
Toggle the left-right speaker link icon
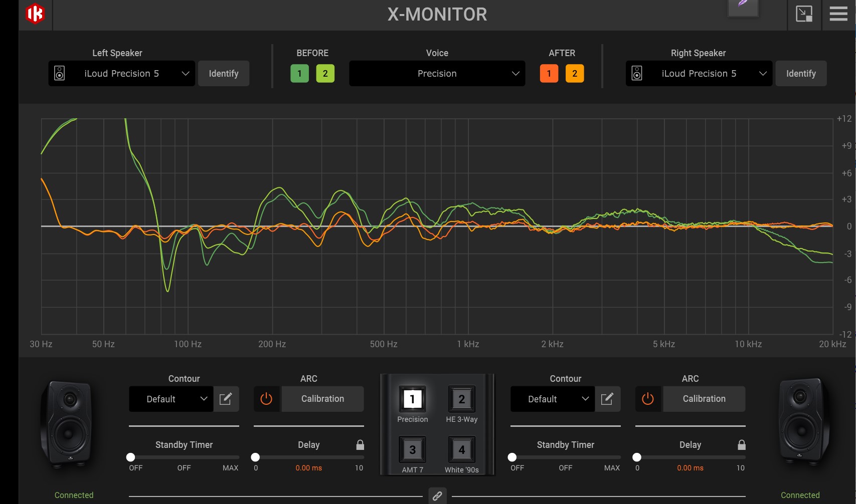click(437, 496)
